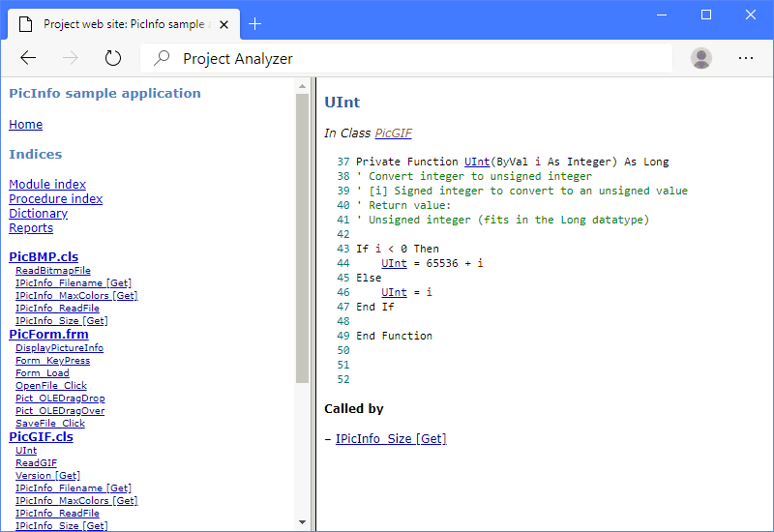Open the browser settings ellipsis menu

pyautogui.click(x=745, y=58)
